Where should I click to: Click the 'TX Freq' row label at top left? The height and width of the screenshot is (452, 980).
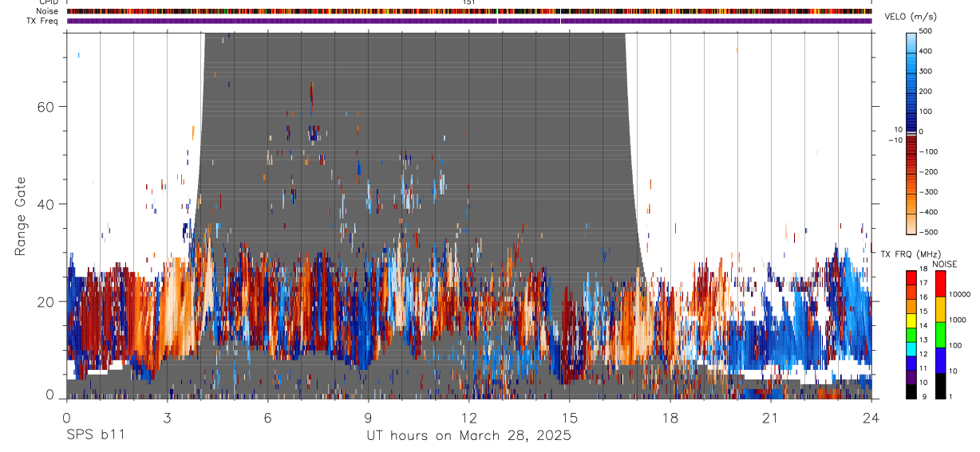click(x=43, y=21)
